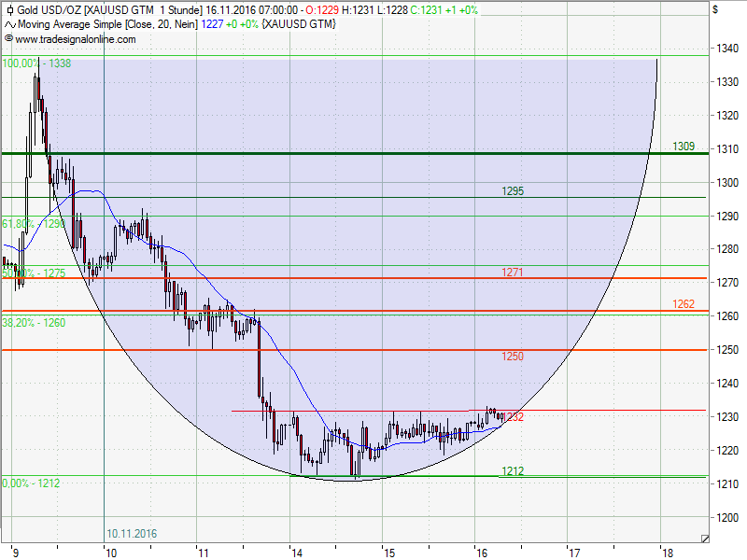Click the candlestick icon beside Gold USD/OZ
Viewport: 747px width, 560px height.
(9, 9)
